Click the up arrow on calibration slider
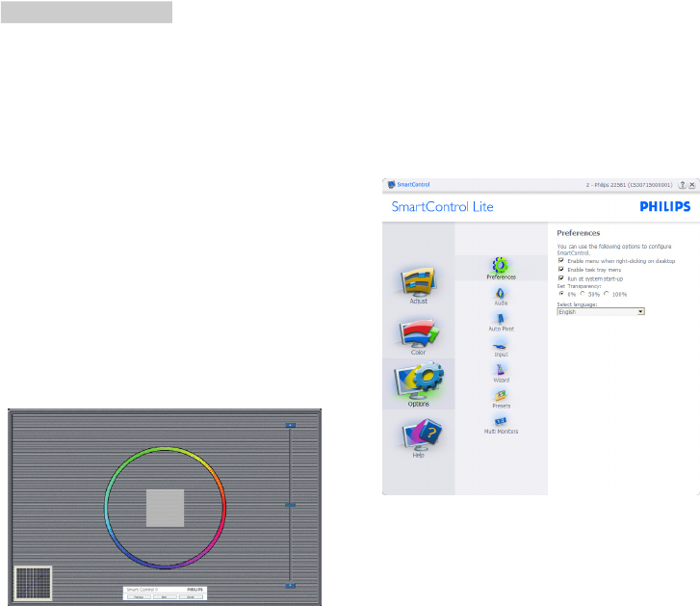Screen dimensions: 700x606 [290, 425]
